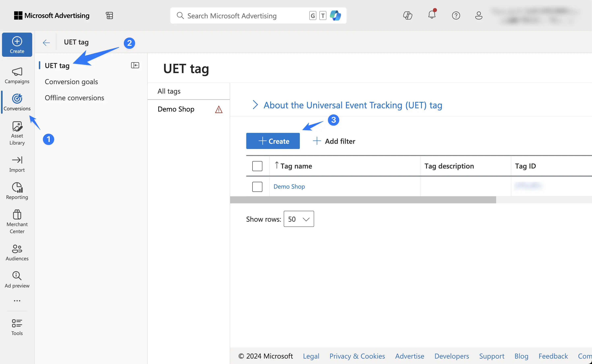The image size is (592, 364).
Task: Open the Privacy & Cookies link
Action: (x=357, y=356)
